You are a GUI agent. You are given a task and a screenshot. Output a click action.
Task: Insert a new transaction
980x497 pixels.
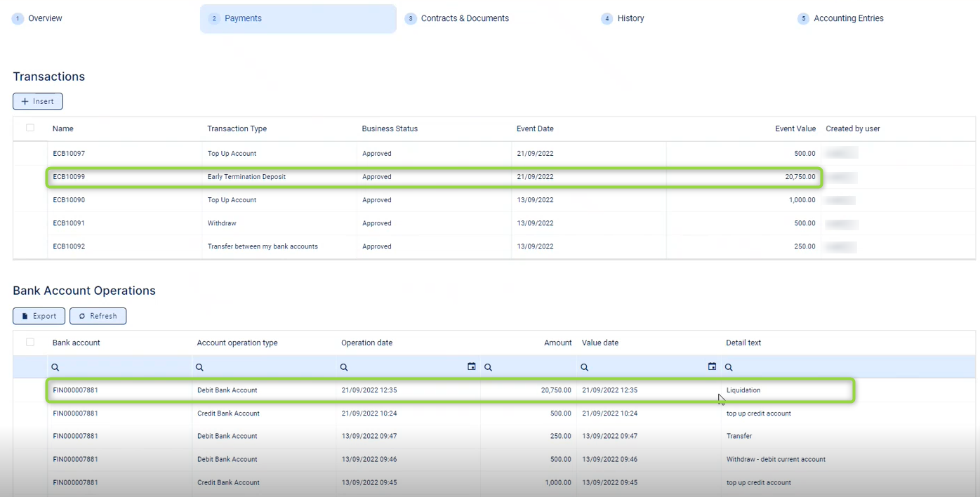click(x=38, y=102)
